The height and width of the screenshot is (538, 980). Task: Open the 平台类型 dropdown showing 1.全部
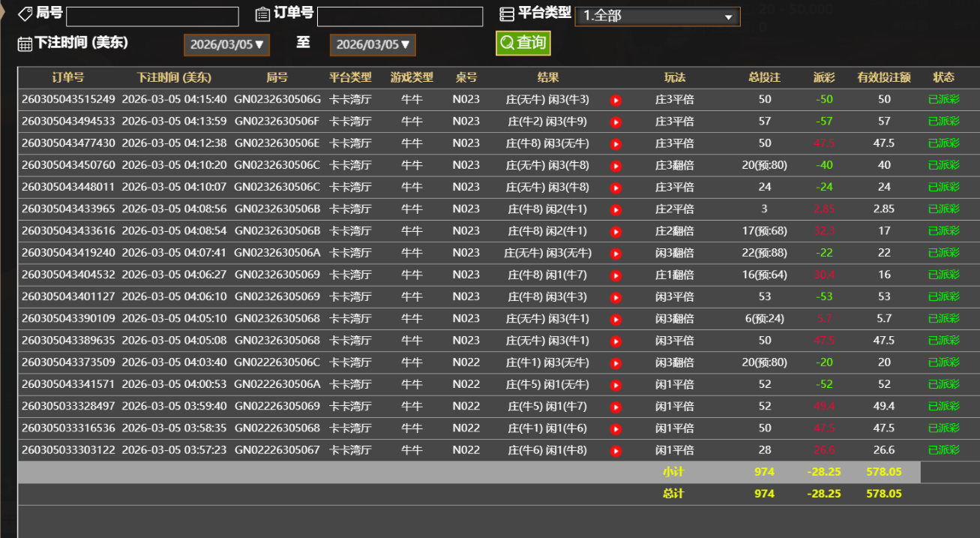(657, 17)
